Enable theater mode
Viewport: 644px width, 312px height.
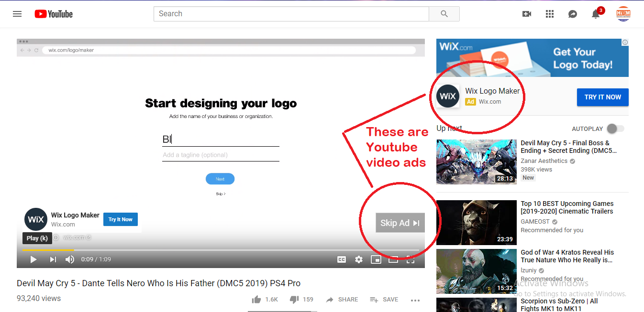[393, 259]
